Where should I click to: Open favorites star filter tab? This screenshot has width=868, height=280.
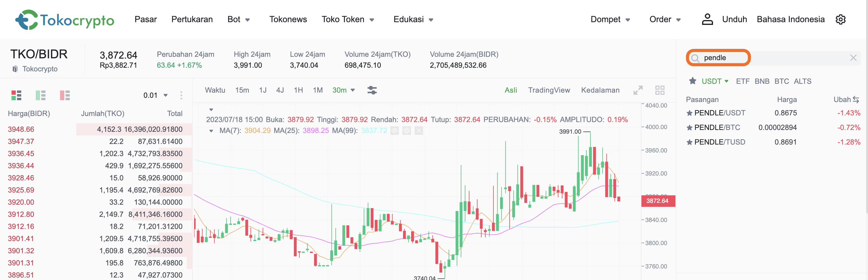(x=692, y=81)
